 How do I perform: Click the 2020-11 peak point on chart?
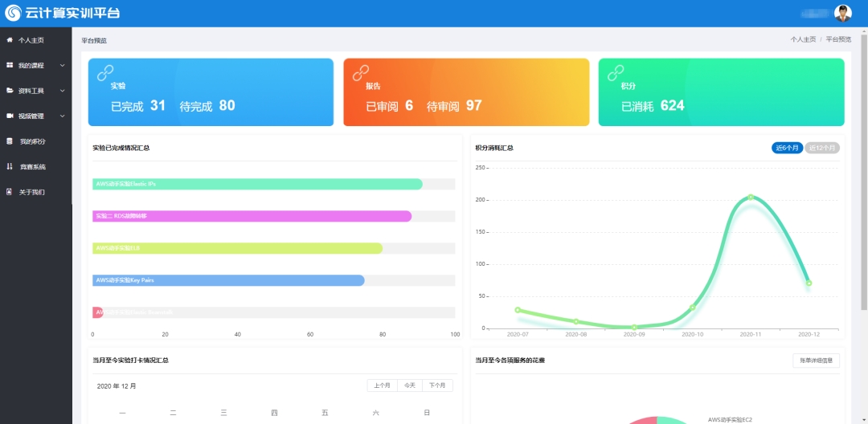[x=751, y=197]
